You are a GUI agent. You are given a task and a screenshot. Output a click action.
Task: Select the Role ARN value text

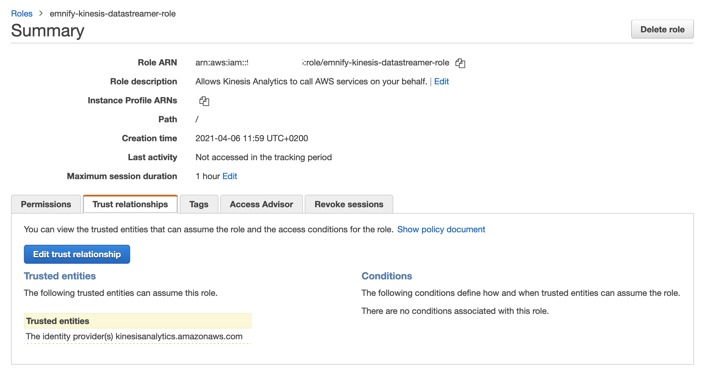click(x=322, y=63)
